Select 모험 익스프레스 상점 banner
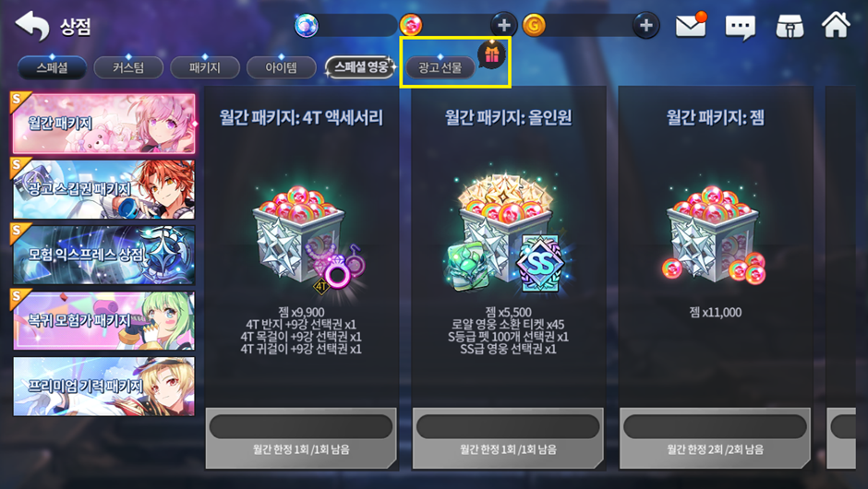This screenshot has width=868, height=489. pos(104,255)
